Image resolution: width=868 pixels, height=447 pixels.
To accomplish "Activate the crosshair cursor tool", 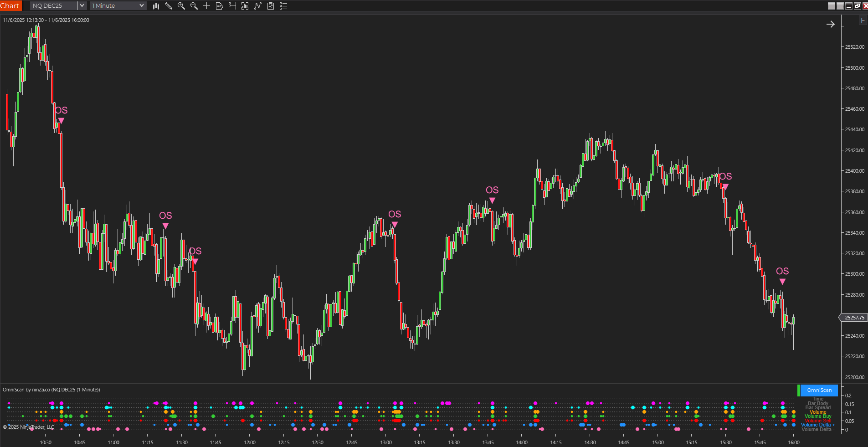I will (x=206, y=6).
